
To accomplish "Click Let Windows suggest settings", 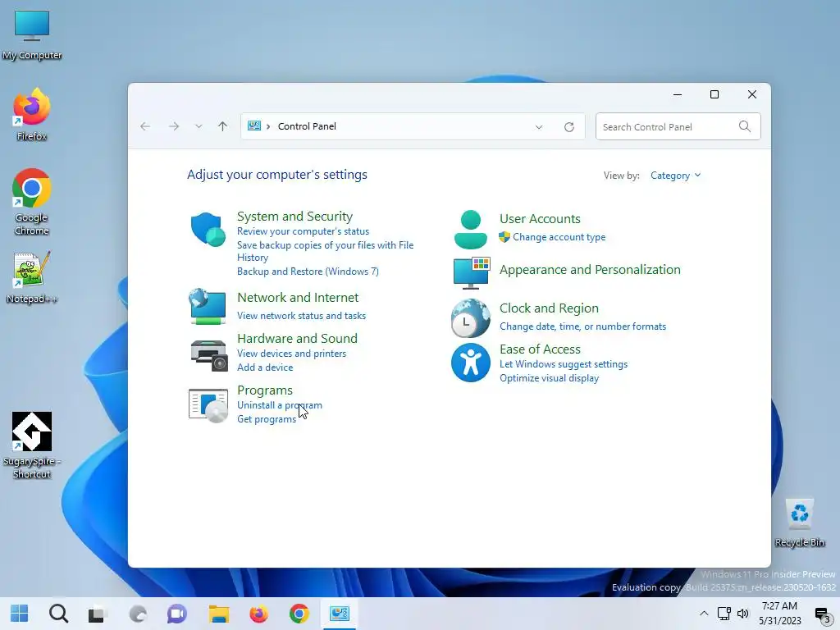I will [563, 364].
